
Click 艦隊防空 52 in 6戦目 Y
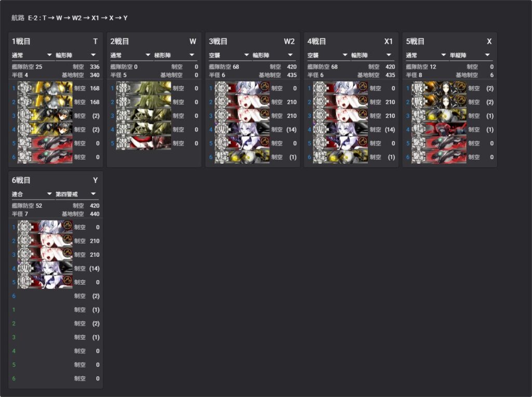27,206
